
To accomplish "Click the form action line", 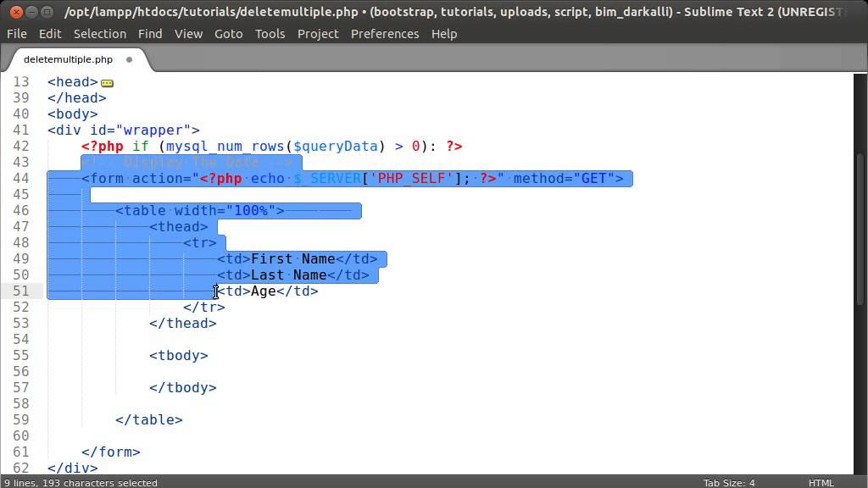I will (x=352, y=178).
